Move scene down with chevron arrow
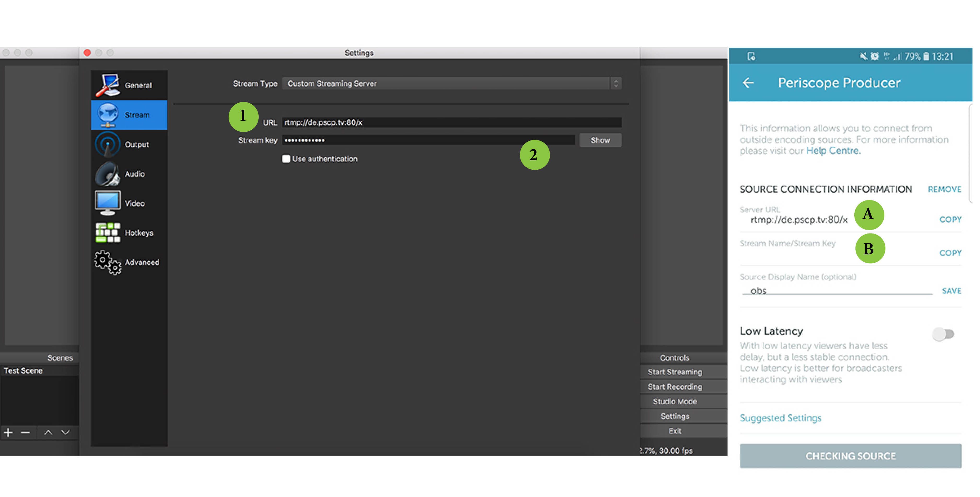Viewport: 980px width, 497px height. point(65,432)
